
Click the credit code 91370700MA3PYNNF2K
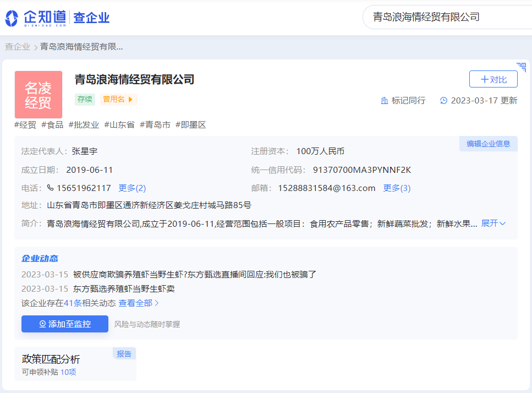[362, 170]
